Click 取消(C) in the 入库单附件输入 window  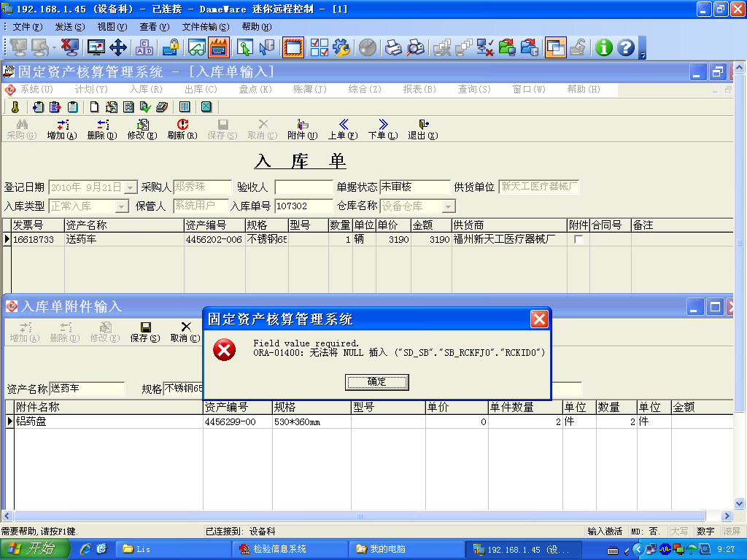(x=185, y=332)
